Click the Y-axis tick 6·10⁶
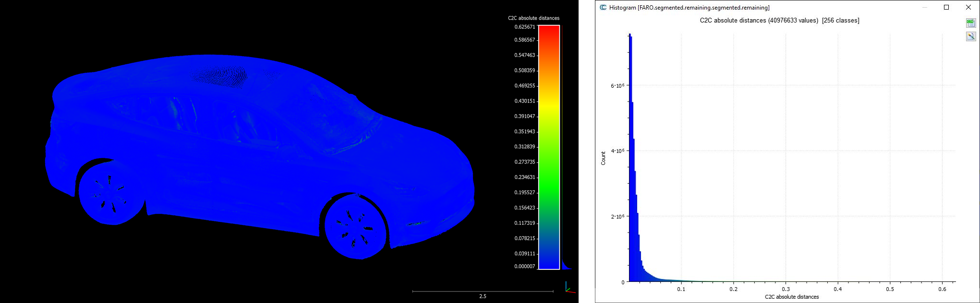 (617, 85)
